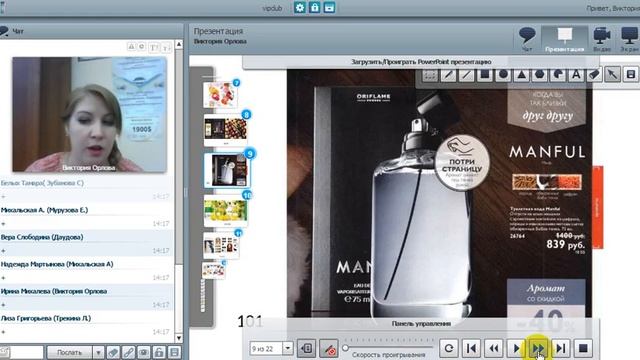Image resolution: width=640 pixels, height=360 pixels.
Task: Click the chat scrollbar up arrow
Action: pos(179,44)
